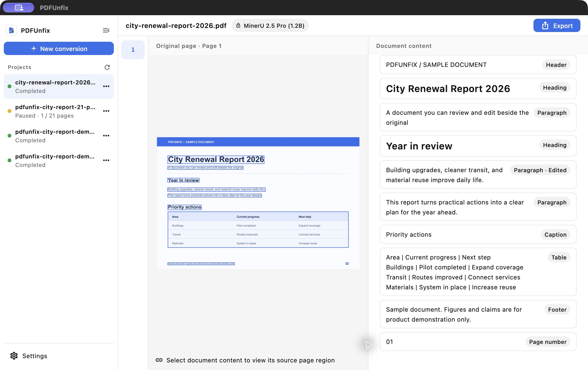This screenshot has height=370, width=588.
Task: Click the Priority actions table on original page
Action: [258, 230]
